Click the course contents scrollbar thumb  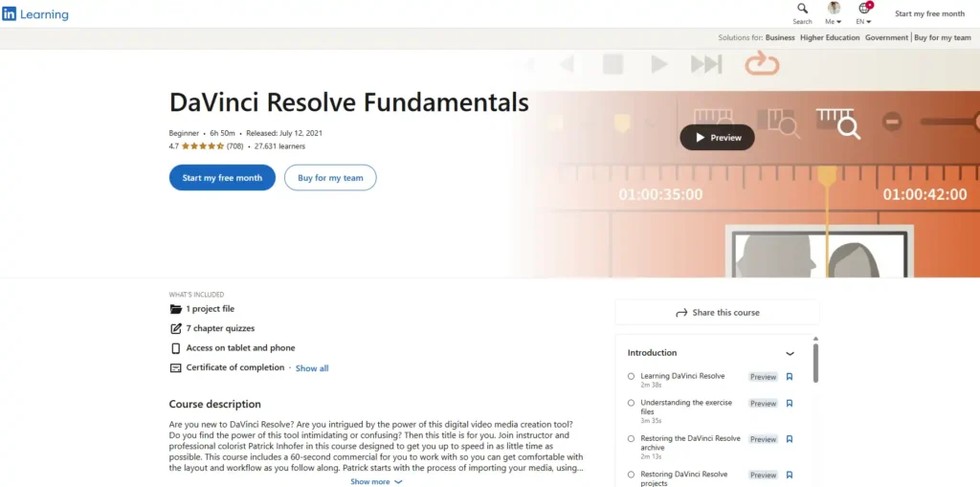(815, 363)
